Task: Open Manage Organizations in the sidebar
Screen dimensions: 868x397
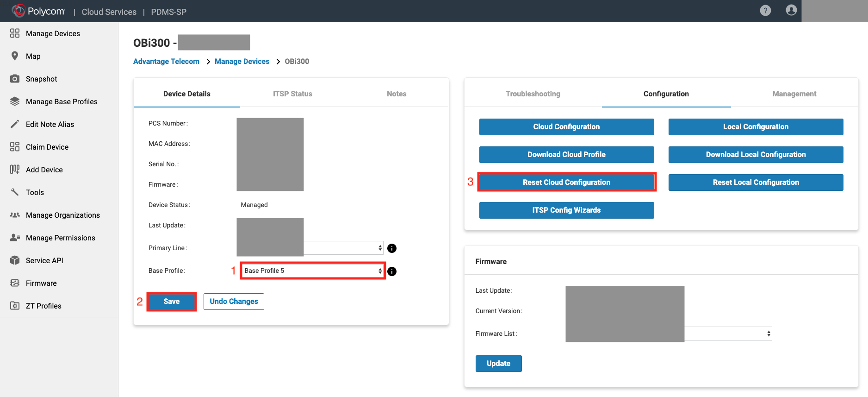Action: pyautogui.click(x=63, y=215)
